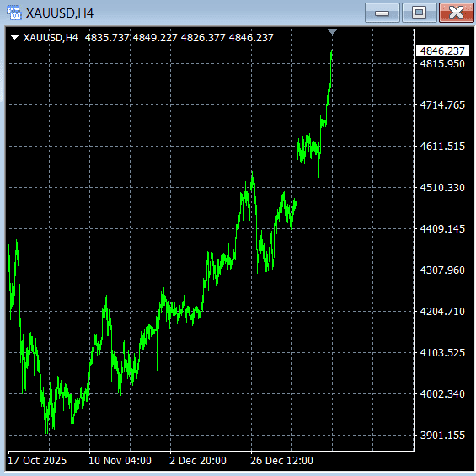Click the 4409.145 price scale label
The height and width of the screenshot is (476, 476).
tap(442, 229)
